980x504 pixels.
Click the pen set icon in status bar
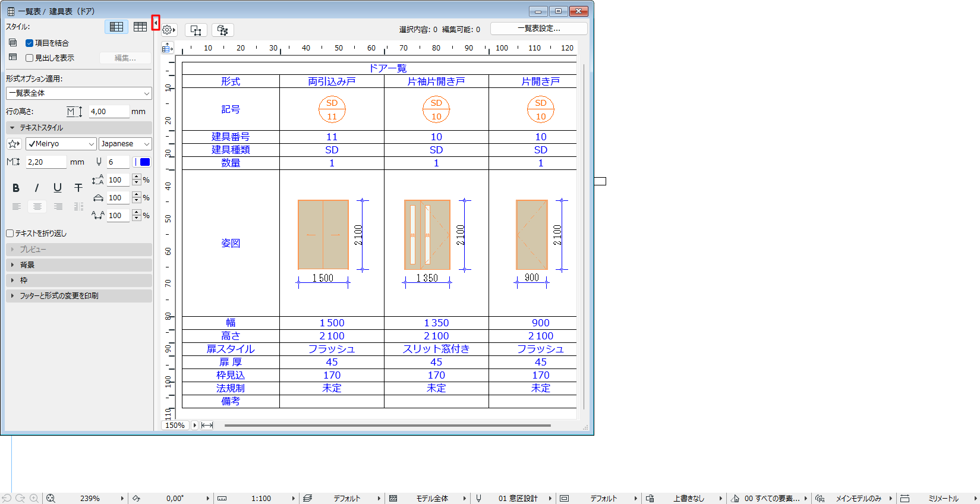coord(478,498)
